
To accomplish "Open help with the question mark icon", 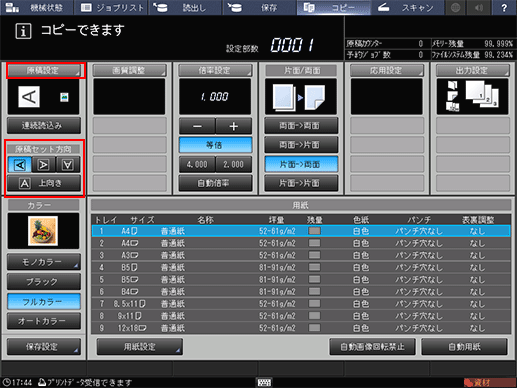I will pyautogui.click(x=504, y=8).
